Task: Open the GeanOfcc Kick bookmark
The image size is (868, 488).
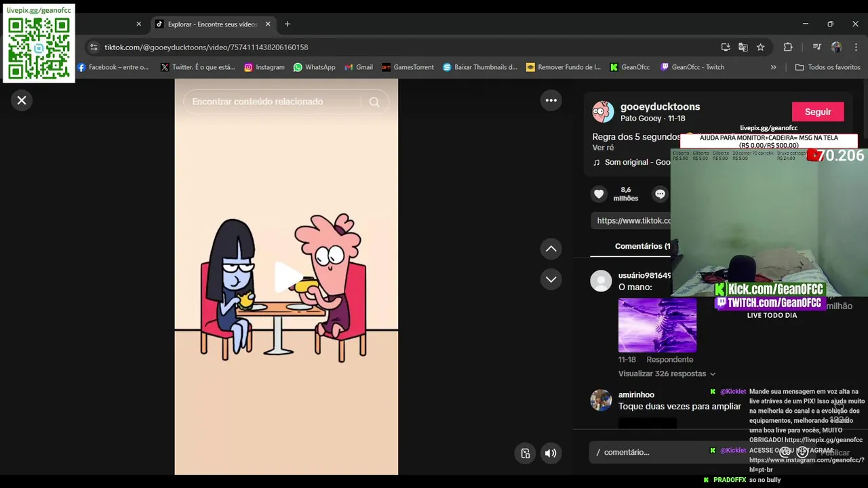Action: click(x=630, y=67)
